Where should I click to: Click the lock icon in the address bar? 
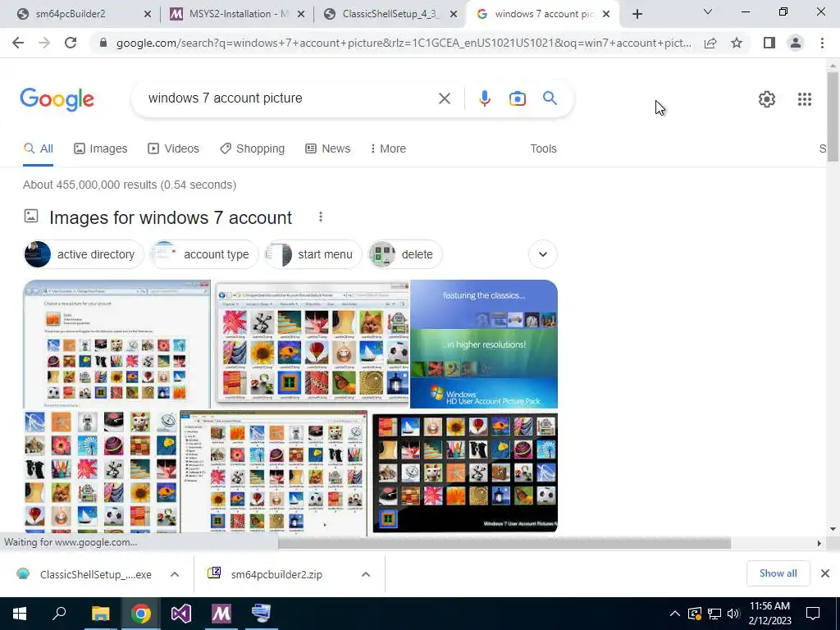tap(103, 43)
